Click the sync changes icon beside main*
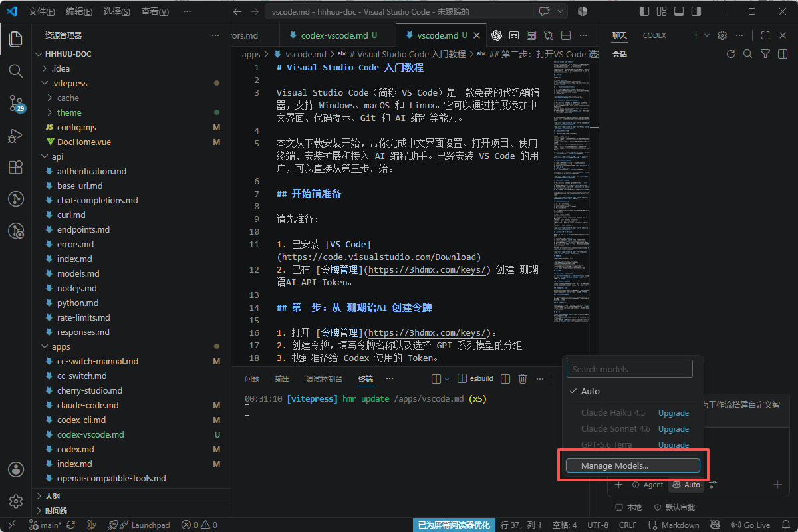This screenshot has height=532, width=798. (70, 525)
